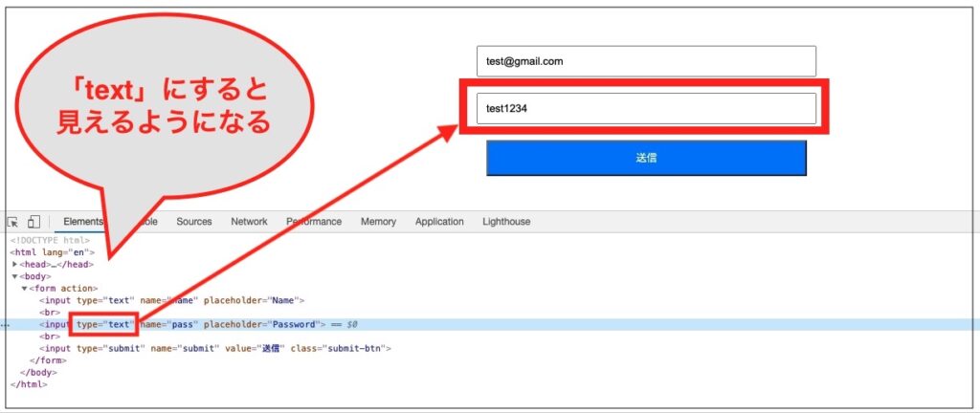Click the placeholder="Password" attribute
The height and width of the screenshot is (413, 980).
tap(262, 324)
